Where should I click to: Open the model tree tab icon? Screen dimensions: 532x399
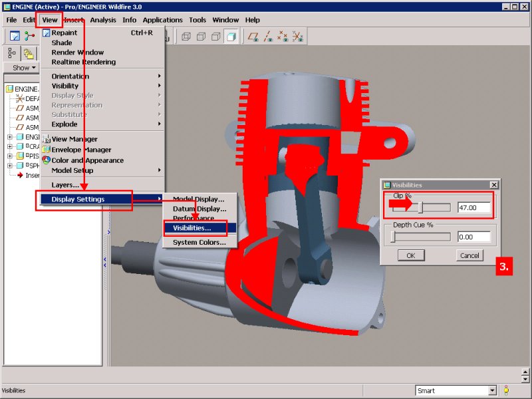click(12, 53)
